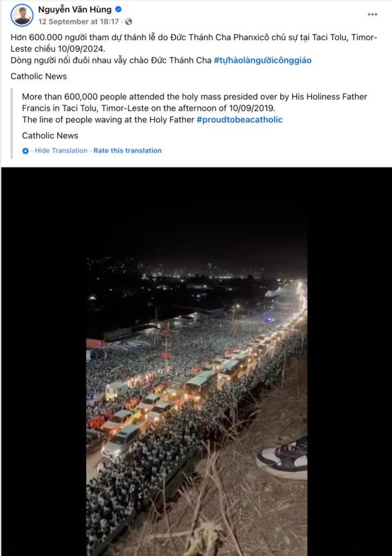Open hashtag #proudtobeacatholic
Screen dimensions: 392x556
coord(239,120)
